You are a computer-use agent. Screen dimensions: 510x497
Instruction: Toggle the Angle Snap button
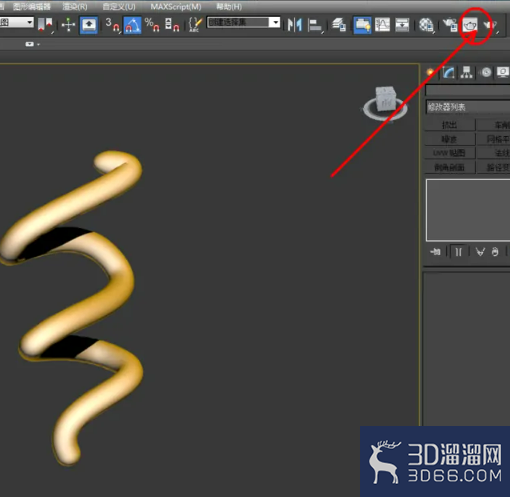coord(132,25)
